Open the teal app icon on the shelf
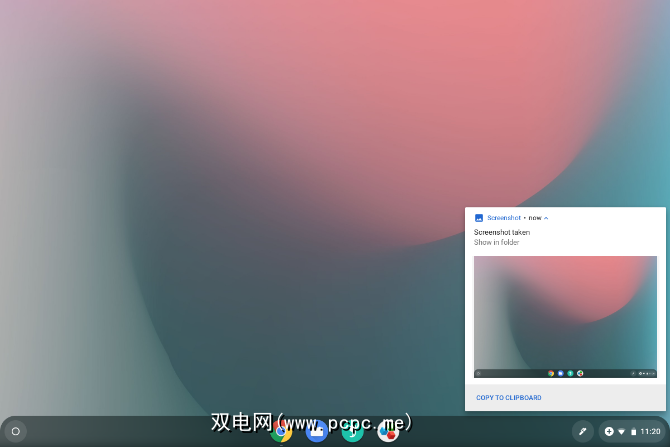The image size is (670, 447). pos(353,432)
